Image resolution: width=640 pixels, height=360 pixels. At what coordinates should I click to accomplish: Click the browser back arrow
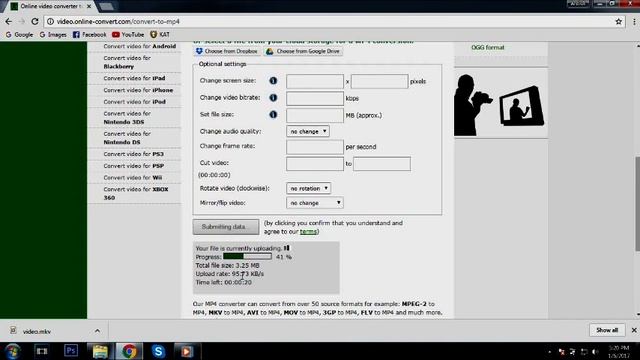pyautogui.click(x=9, y=21)
